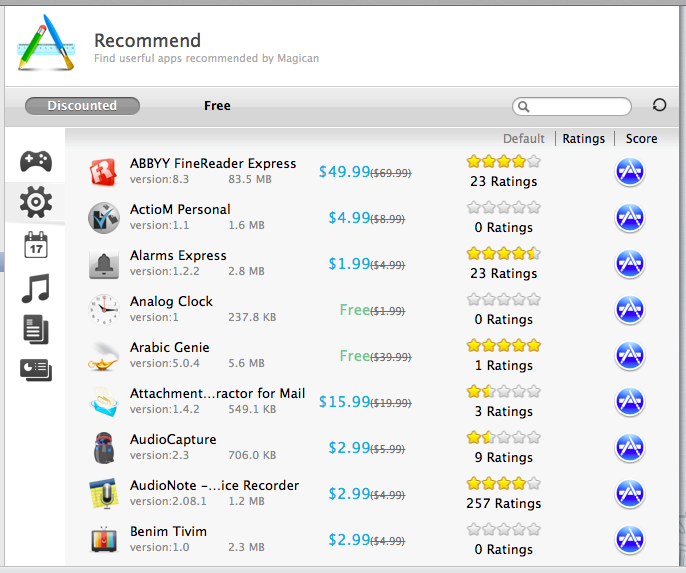Viewport: 686px width, 573px height.
Task: Click the 257 Ratings text for AudioNote
Action: pos(504,503)
